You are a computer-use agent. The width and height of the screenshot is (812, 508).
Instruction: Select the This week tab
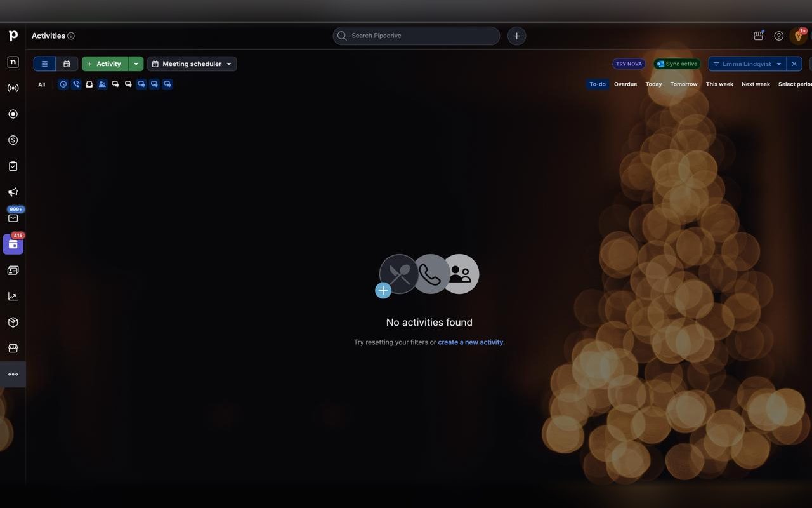click(719, 84)
